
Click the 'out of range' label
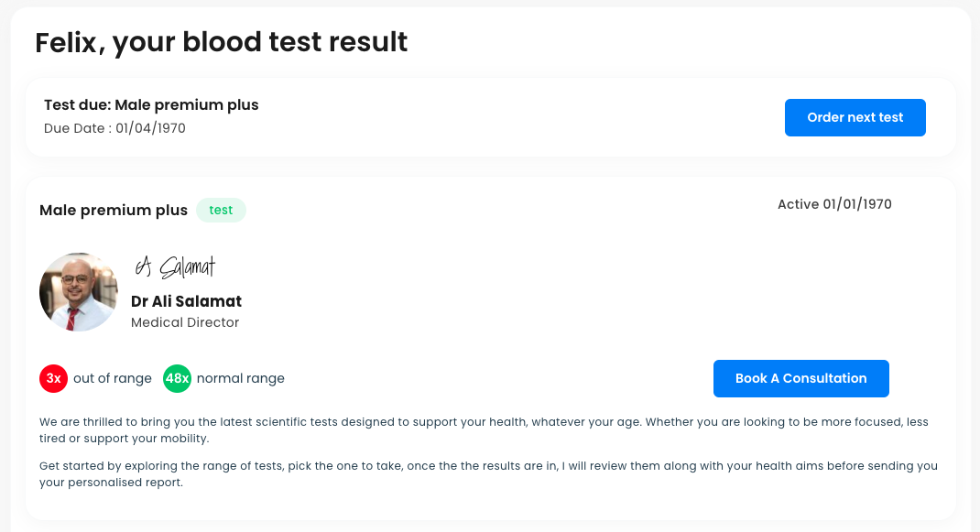113,378
